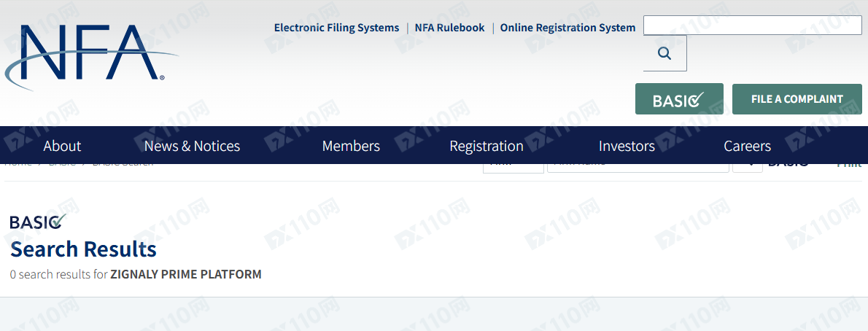Viewport: 868px width, 331px height.
Task: Open the Registration menu
Action: point(487,146)
